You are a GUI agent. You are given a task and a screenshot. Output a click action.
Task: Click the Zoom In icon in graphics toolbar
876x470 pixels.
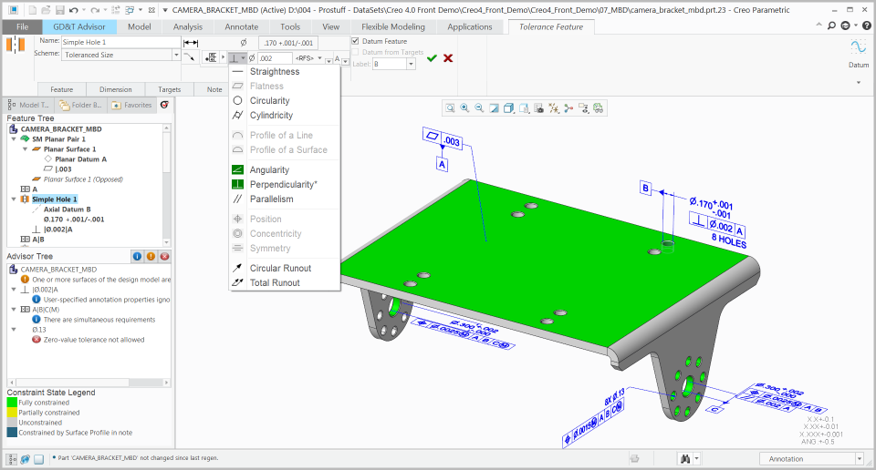tap(465, 108)
